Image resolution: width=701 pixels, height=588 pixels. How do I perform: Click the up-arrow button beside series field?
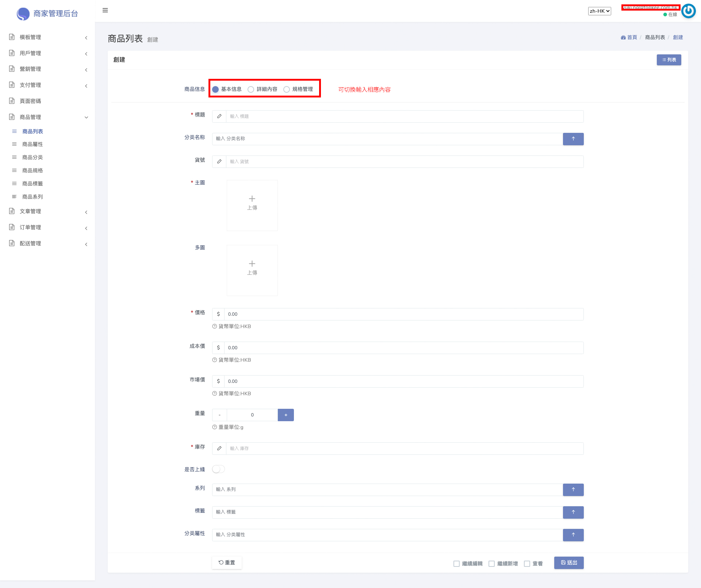pos(573,489)
